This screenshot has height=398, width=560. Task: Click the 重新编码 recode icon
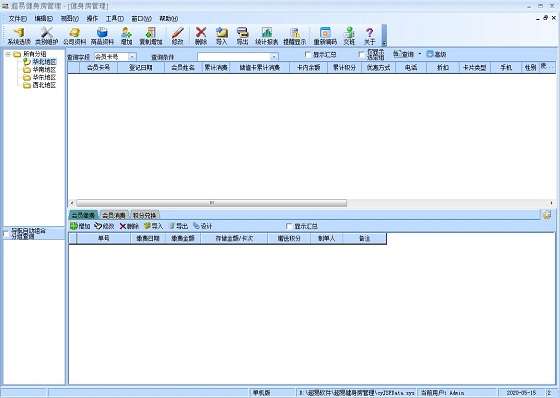[x=325, y=36]
